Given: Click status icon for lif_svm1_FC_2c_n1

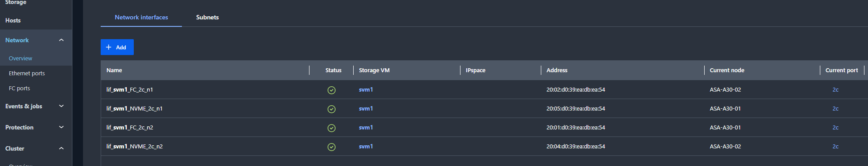Looking at the screenshot, I should [x=332, y=90].
